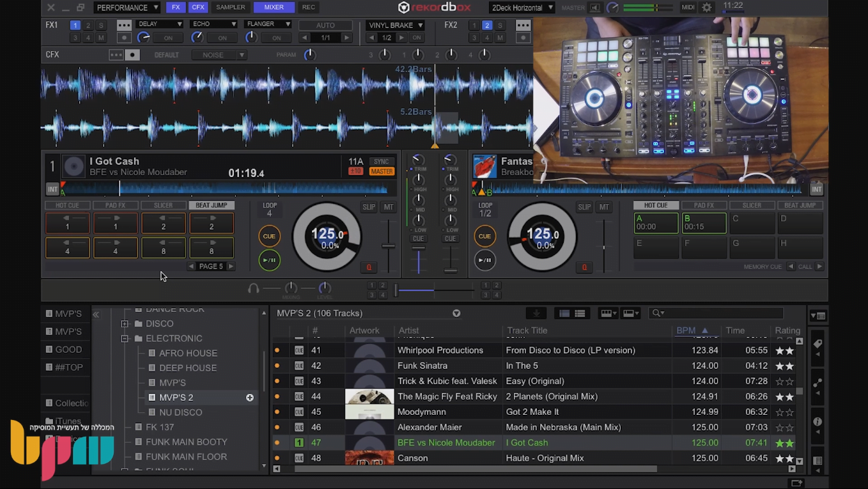868x489 pixels.
Task: Click FX1 settings three-dots button
Action: pos(124,26)
